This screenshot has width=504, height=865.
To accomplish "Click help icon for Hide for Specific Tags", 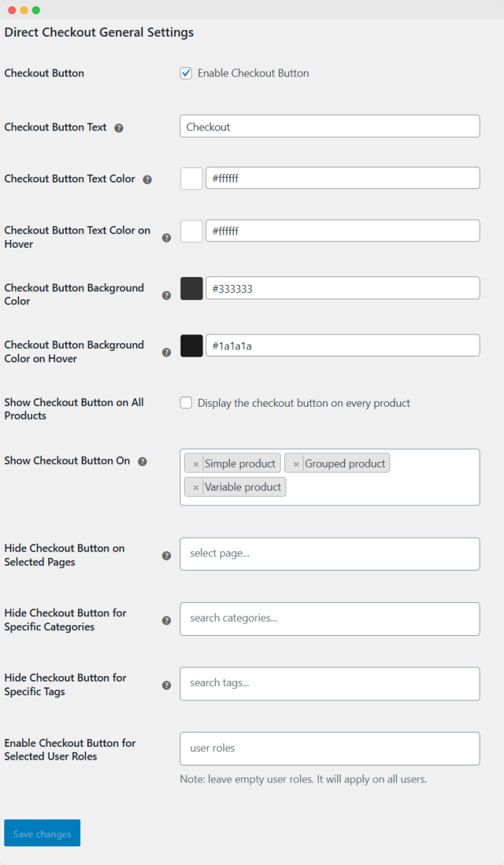I will tap(167, 685).
